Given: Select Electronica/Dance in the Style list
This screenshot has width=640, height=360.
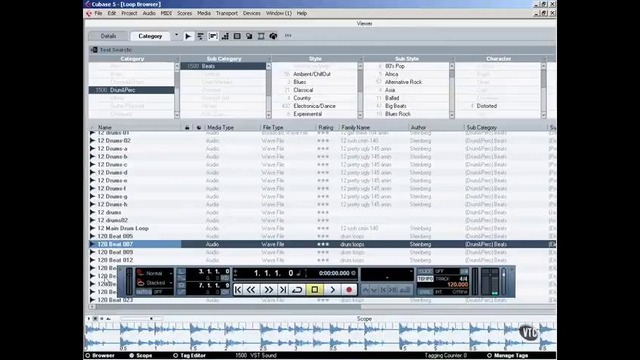Looking at the screenshot, I should pyautogui.click(x=314, y=106).
